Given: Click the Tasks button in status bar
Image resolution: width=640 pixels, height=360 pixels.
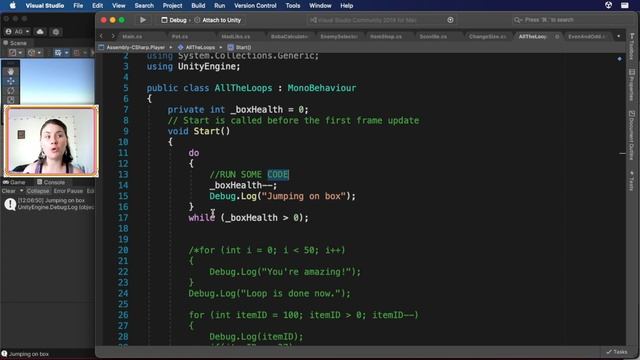Looking at the screenshot, I should coord(617,351).
